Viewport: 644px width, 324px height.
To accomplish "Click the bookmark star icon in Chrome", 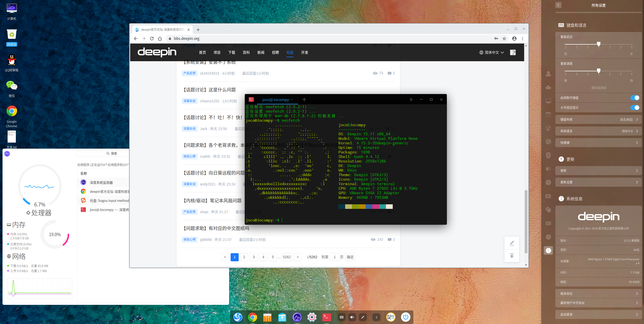I will pyautogui.click(x=504, y=39).
